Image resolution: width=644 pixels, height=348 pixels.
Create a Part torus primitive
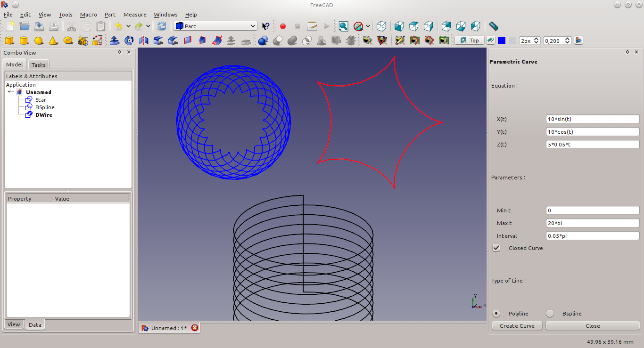coord(68,40)
